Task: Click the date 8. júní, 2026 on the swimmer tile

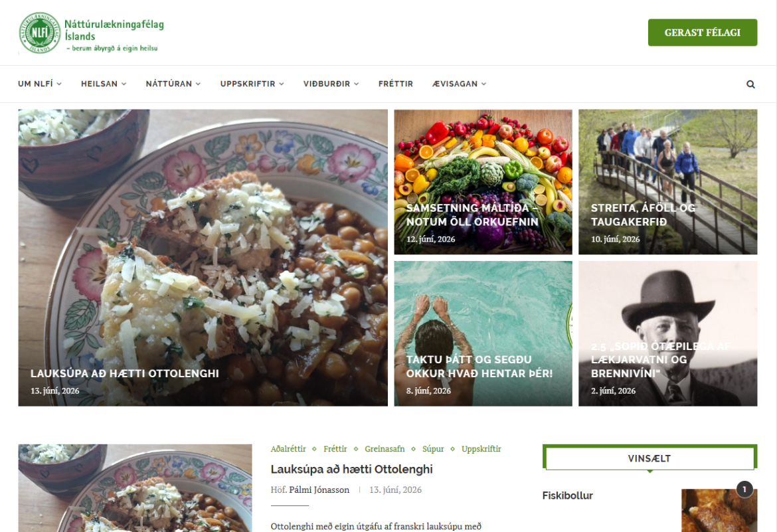Action: coord(428,391)
